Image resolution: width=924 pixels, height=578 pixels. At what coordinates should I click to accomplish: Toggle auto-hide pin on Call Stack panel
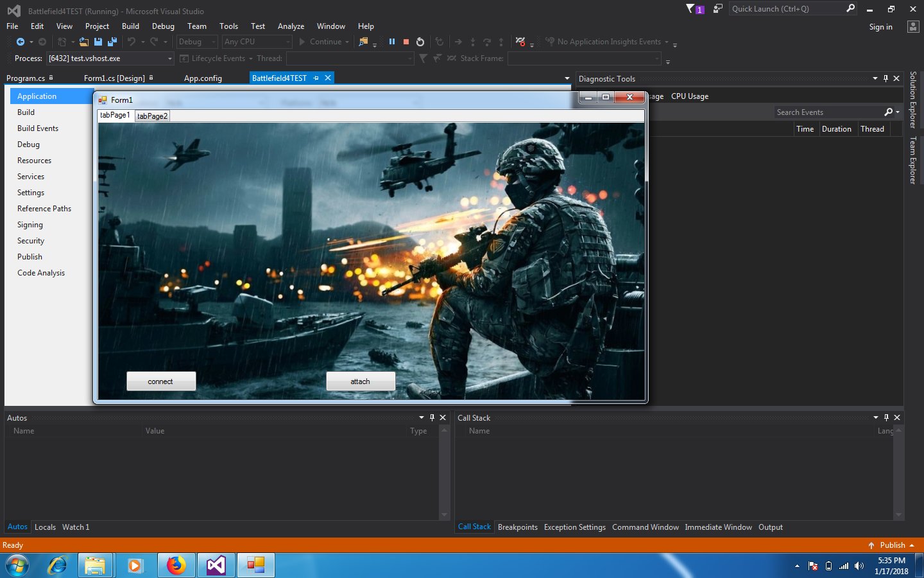click(x=886, y=417)
